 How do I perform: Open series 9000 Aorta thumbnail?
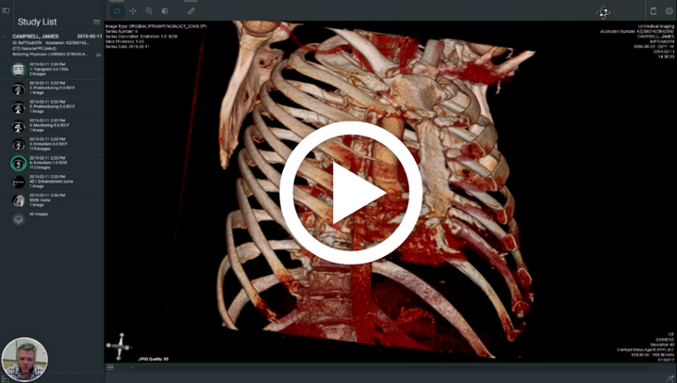[x=18, y=200]
